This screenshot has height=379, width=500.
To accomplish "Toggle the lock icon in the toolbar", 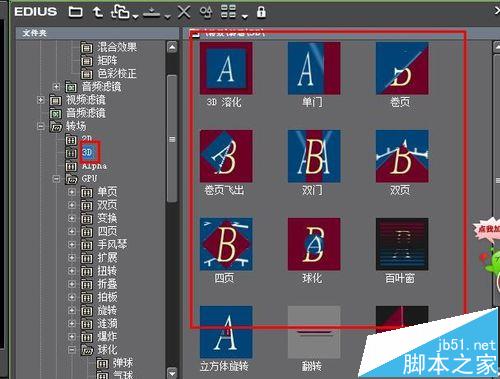I will (261, 12).
